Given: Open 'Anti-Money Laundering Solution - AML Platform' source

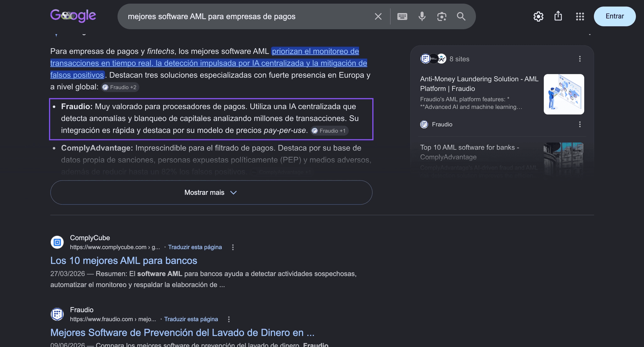Looking at the screenshot, I should pyautogui.click(x=479, y=84).
